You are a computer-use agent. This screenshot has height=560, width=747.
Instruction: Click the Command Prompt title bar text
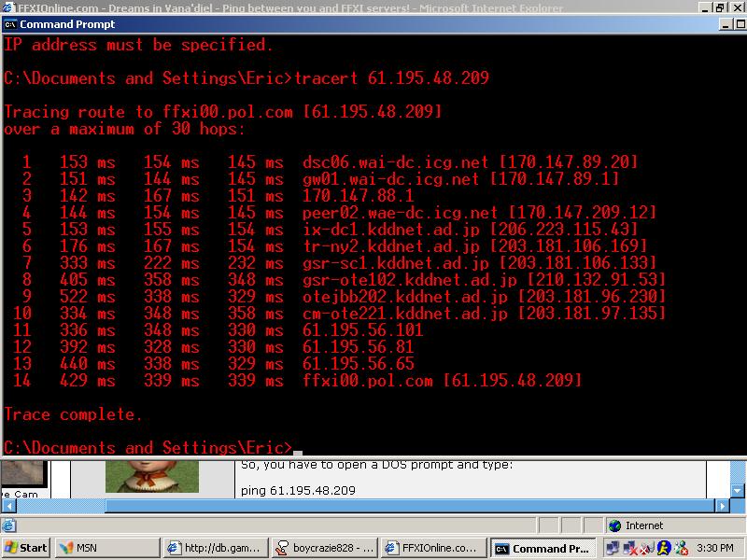(67, 24)
